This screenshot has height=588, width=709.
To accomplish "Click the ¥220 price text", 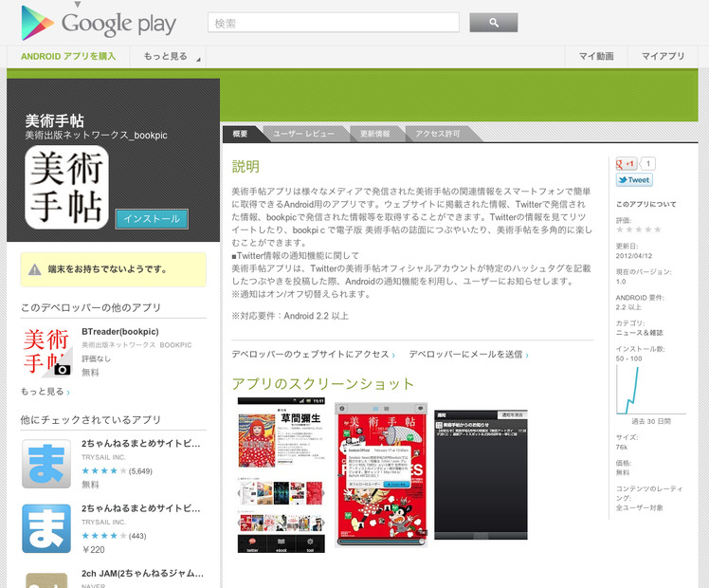I will [93, 550].
